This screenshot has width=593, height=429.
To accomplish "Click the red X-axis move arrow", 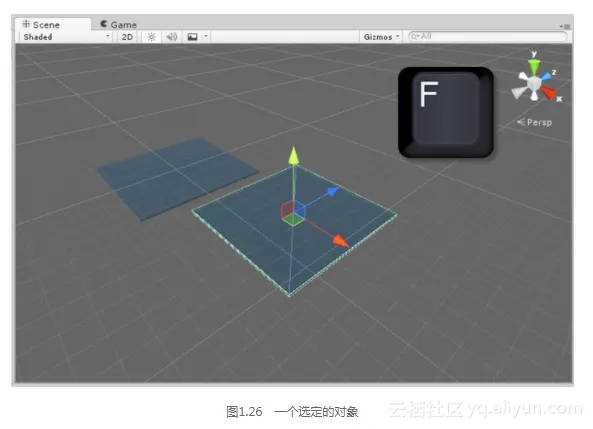I will tap(340, 241).
